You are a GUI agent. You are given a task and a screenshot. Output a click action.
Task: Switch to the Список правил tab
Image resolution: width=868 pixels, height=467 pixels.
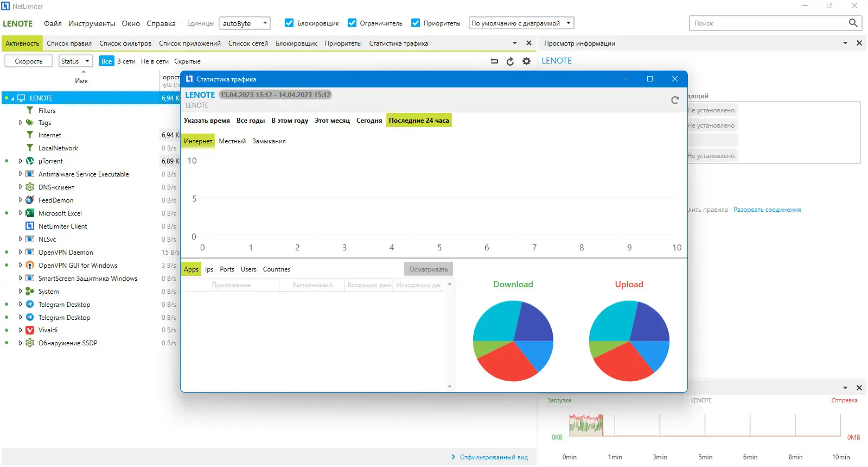pos(69,43)
